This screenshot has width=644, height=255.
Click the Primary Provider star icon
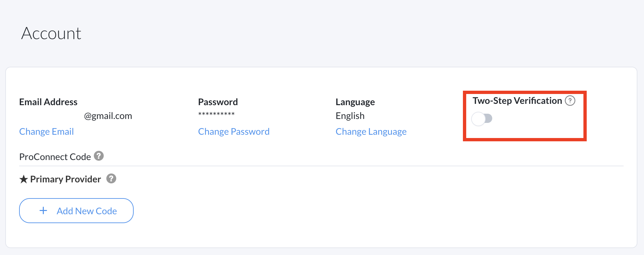24,179
